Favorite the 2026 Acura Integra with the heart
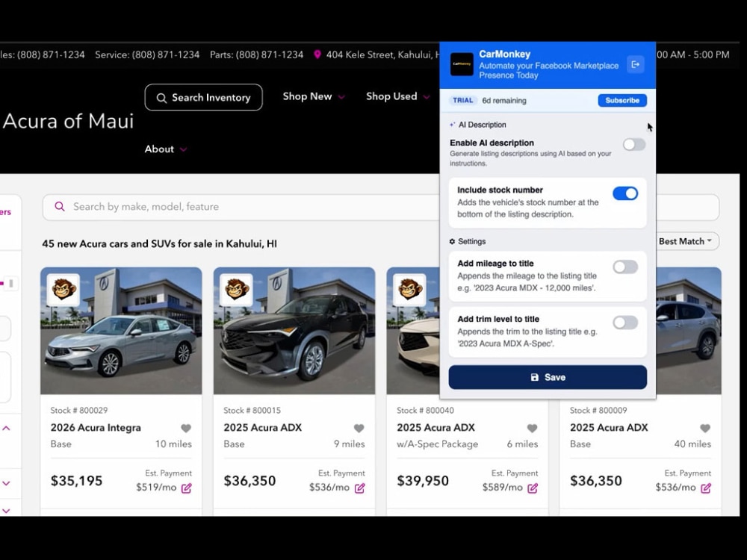Image resolution: width=747 pixels, height=560 pixels. click(x=186, y=428)
